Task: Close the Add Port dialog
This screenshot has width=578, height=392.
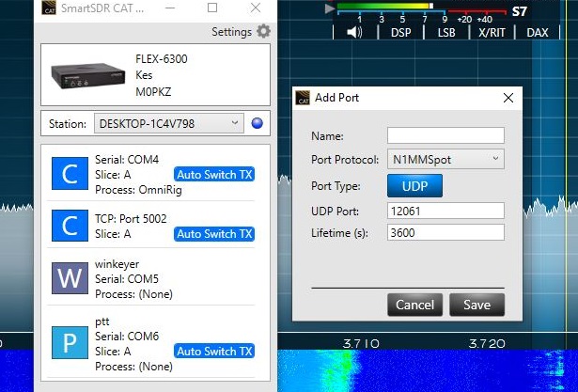Action: (x=508, y=98)
